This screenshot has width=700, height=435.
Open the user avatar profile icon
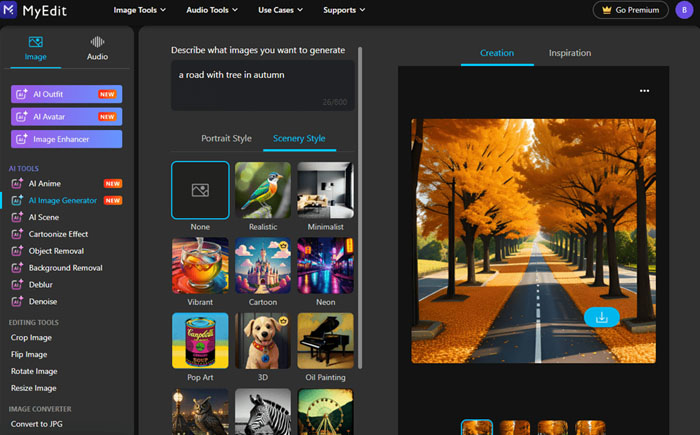683,10
